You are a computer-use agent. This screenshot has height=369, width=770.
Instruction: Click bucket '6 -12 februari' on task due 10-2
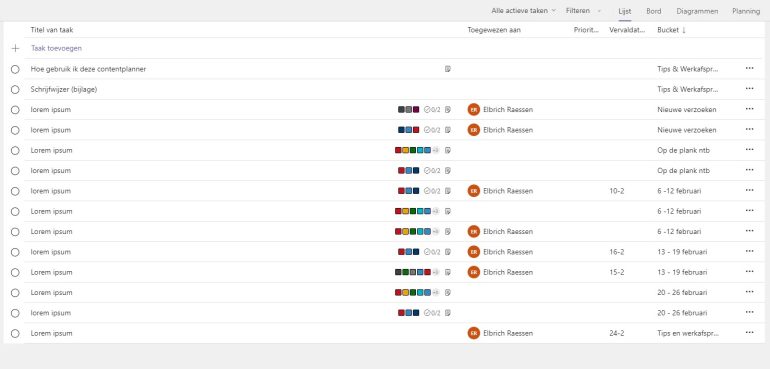pyautogui.click(x=679, y=191)
